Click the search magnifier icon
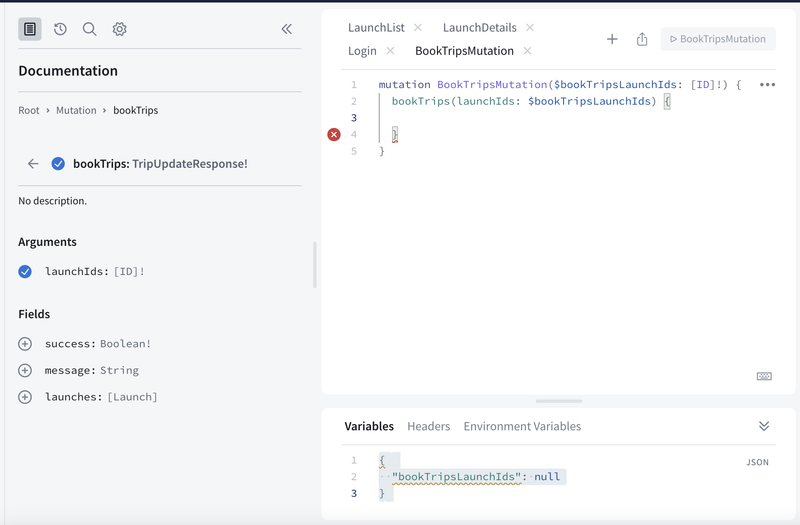 [90, 29]
